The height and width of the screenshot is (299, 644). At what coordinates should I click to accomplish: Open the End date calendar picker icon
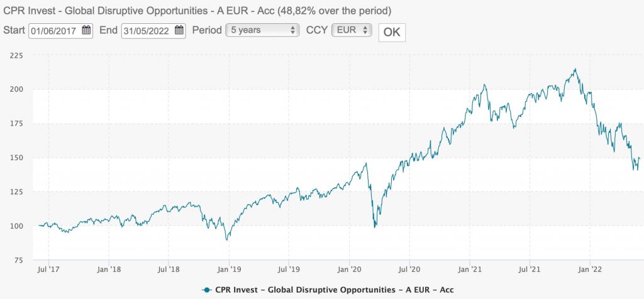pos(179,30)
